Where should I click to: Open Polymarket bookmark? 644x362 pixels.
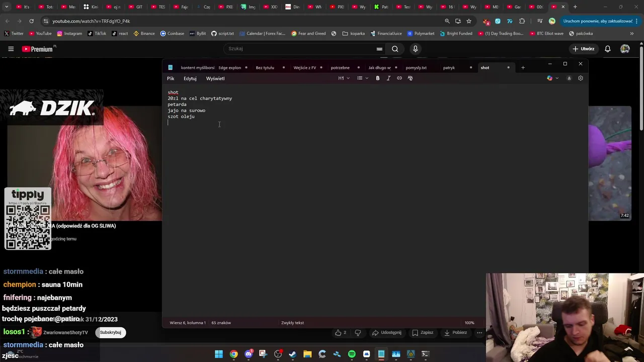coord(421,34)
